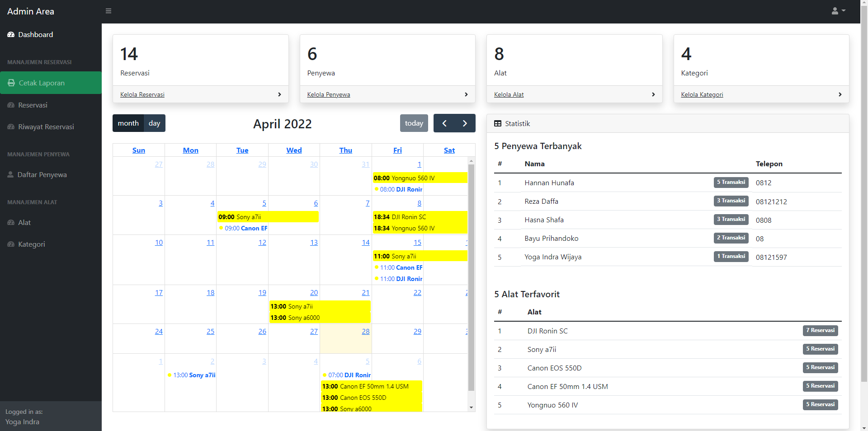Open the 09:00 Canon EF event
The width and height of the screenshot is (868, 431).
(243, 228)
